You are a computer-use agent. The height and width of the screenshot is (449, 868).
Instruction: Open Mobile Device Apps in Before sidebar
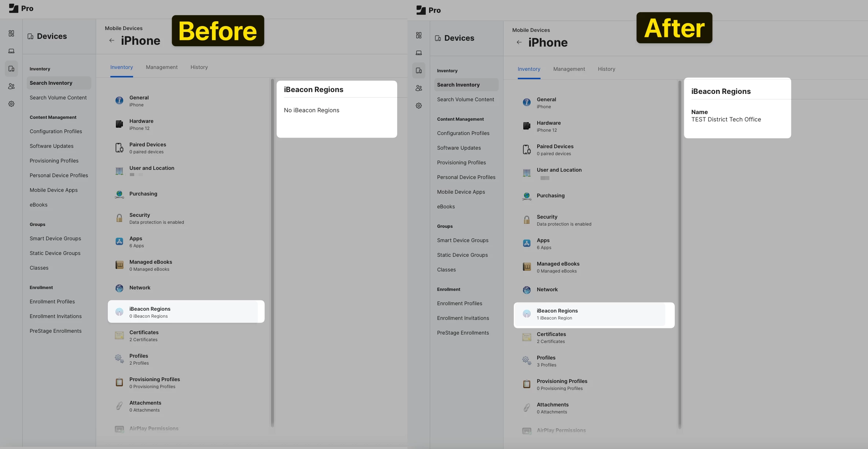point(54,190)
